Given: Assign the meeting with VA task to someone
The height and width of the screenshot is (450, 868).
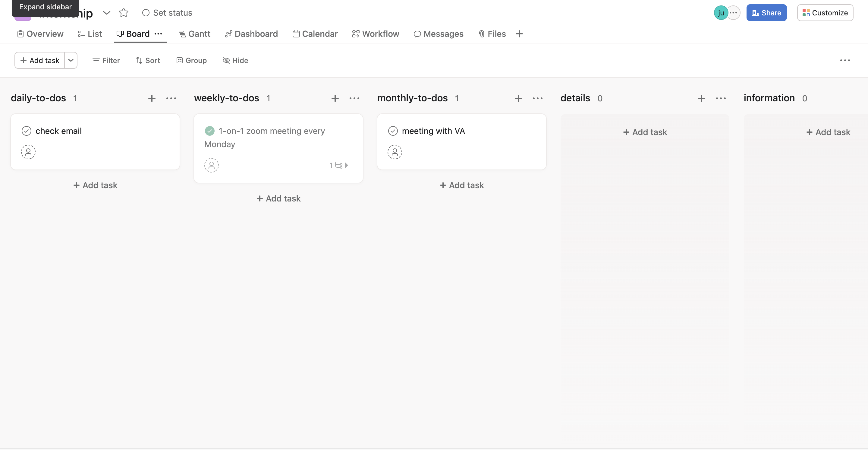Looking at the screenshot, I should pos(395,152).
